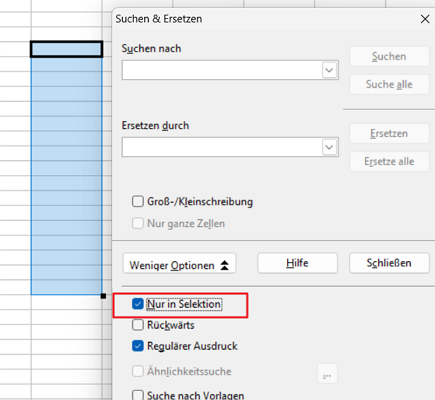Click into the Ersetzen durch text field

tap(222, 147)
